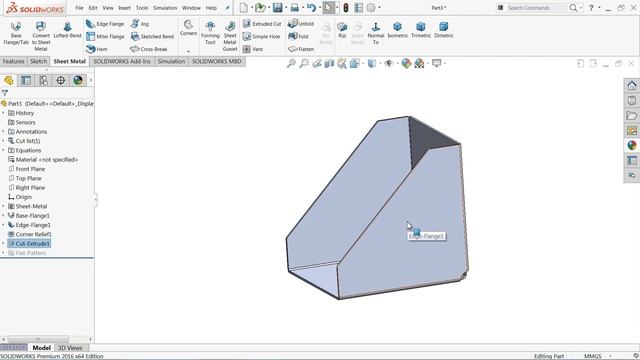Open the Appearances task pane icon
Screen dimensions: 640x360
[x=632, y=145]
